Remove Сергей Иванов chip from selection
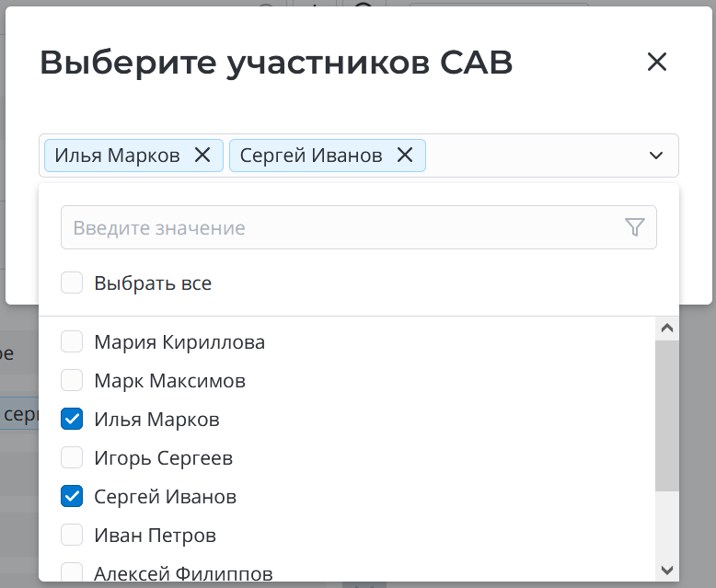Image resolution: width=716 pixels, height=588 pixels. (x=404, y=156)
